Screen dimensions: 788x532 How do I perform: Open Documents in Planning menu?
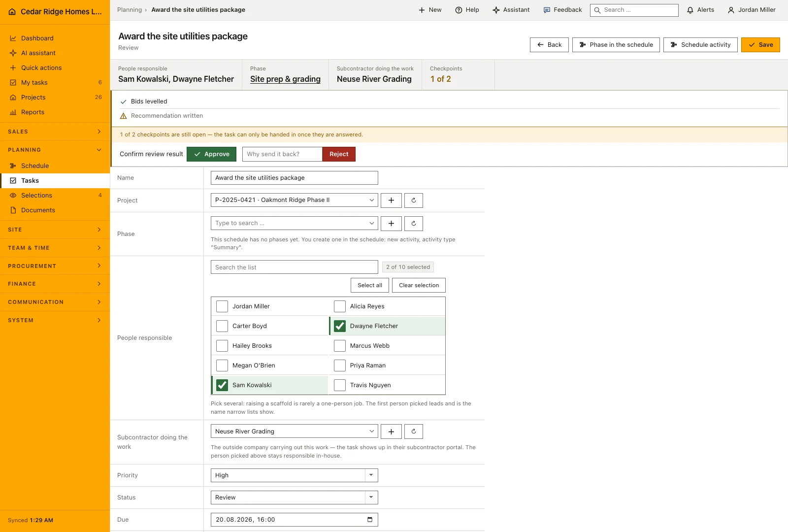click(x=55, y=210)
